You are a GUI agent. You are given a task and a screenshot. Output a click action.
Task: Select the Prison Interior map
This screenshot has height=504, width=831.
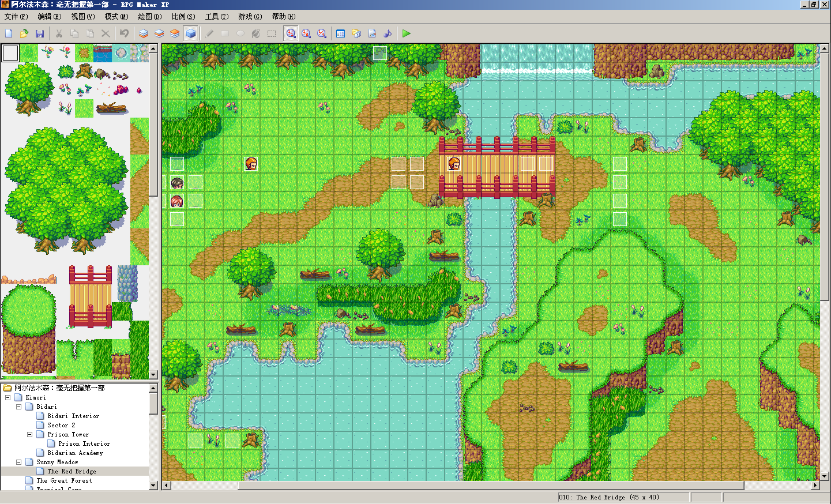[84, 443]
